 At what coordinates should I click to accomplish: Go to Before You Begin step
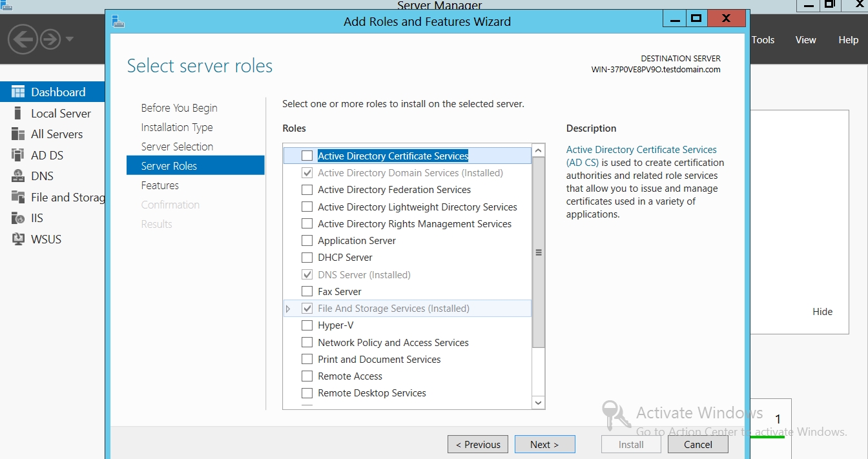tap(179, 108)
